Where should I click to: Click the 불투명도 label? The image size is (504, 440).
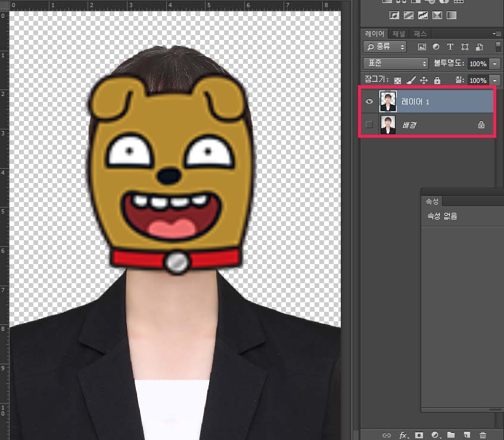click(x=449, y=63)
